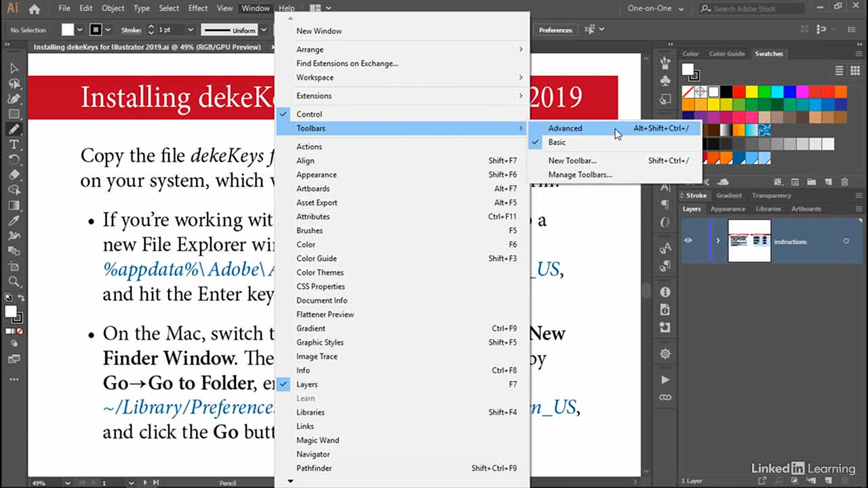This screenshot has width=868, height=488.
Task: Toggle visibility eye of instructions layer
Action: [688, 241]
